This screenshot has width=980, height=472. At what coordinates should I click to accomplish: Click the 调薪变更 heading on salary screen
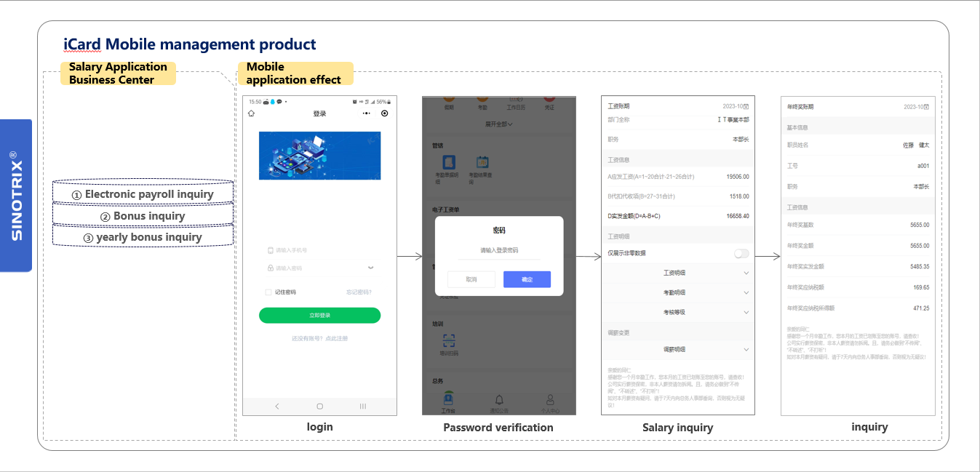(x=618, y=332)
